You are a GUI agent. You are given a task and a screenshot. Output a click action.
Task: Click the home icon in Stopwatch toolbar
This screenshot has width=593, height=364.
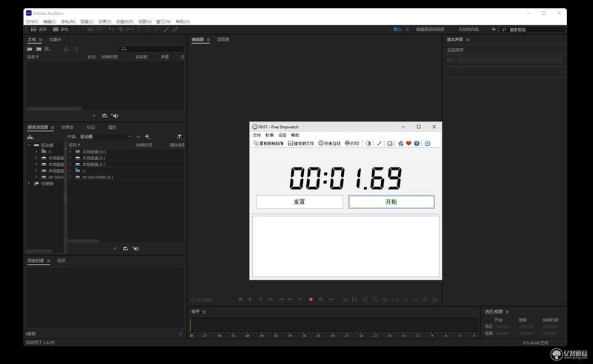tap(401, 143)
